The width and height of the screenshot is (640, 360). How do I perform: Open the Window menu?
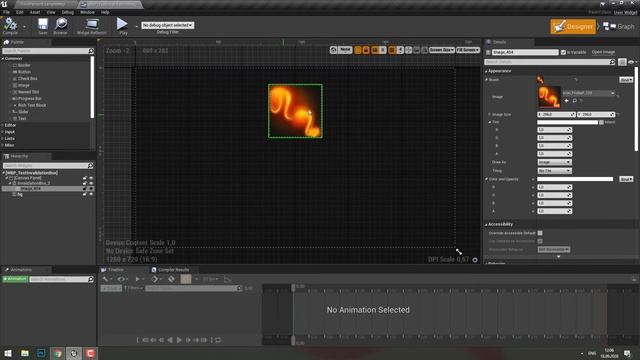coord(87,12)
